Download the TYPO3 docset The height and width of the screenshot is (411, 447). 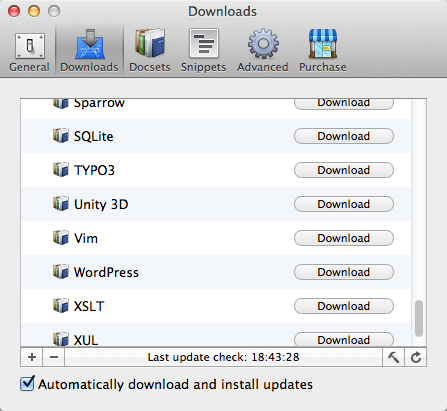point(344,170)
